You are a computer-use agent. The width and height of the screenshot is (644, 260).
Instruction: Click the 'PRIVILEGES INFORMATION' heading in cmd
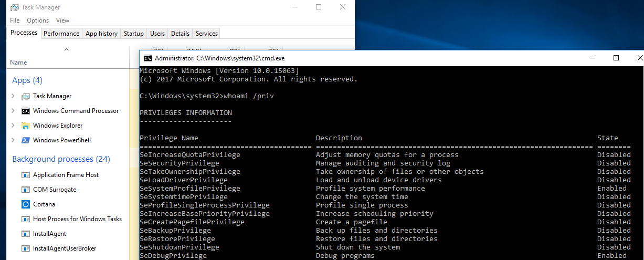pyautogui.click(x=186, y=113)
